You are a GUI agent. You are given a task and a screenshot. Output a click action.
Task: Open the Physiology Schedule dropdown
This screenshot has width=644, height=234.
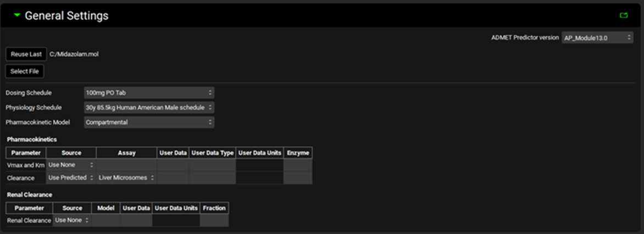(149, 108)
